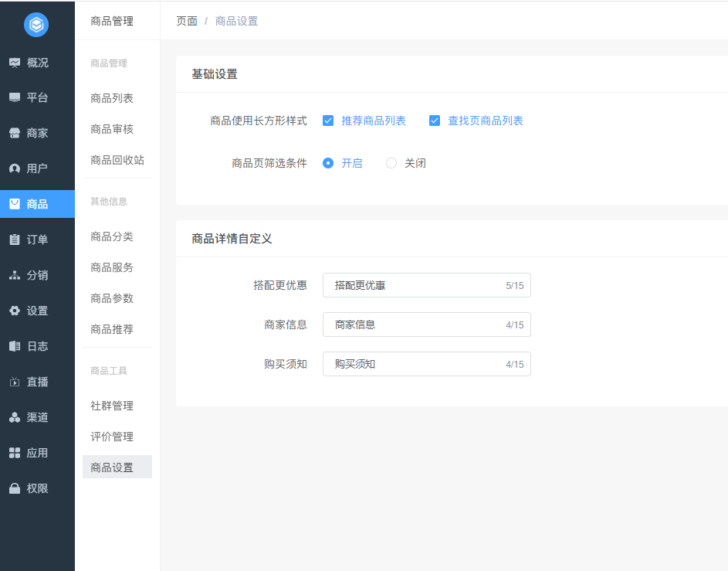This screenshot has width=728, height=571.
Task: Open 商品列表 in the submenu
Action: 112,98
